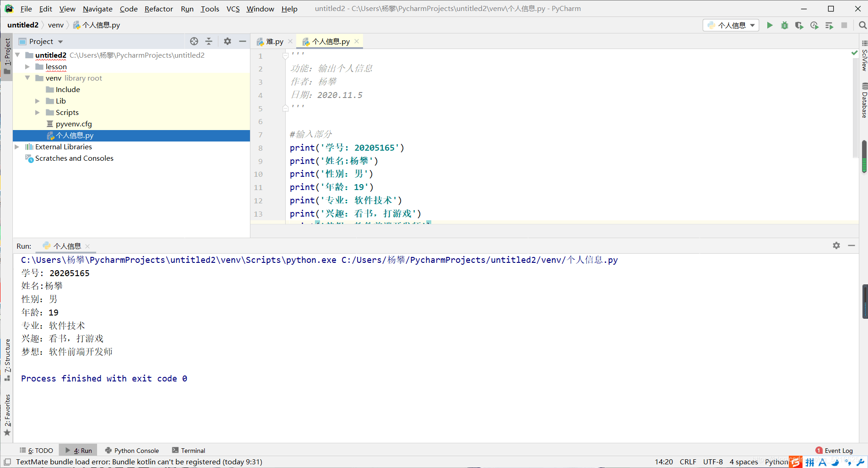Viewport: 868px width, 468px height.
Task: Expand the lesson folder
Action: pyautogui.click(x=27, y=66)
